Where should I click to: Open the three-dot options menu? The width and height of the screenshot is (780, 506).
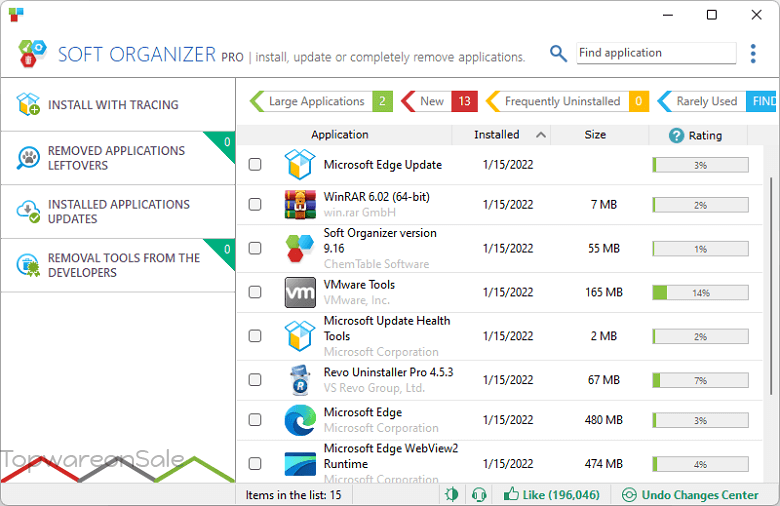(x=753, y=54)
